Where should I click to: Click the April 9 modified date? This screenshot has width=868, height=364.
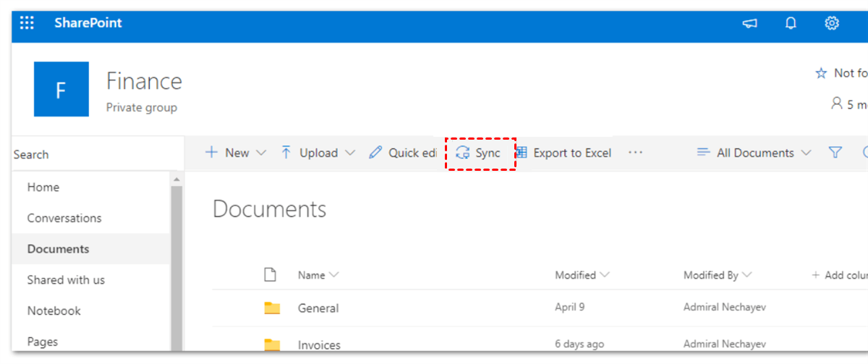coord(570,308)
